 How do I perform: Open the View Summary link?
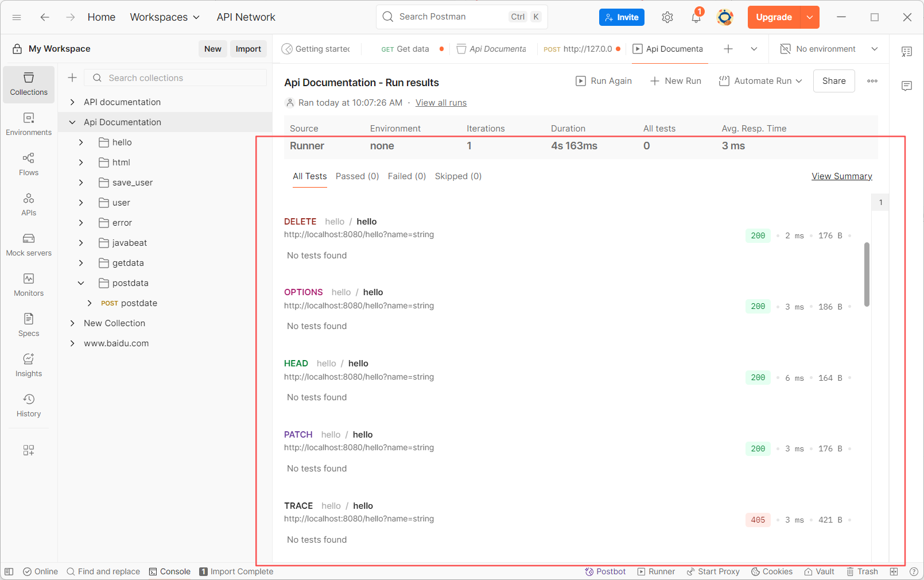tap(842, 176)
